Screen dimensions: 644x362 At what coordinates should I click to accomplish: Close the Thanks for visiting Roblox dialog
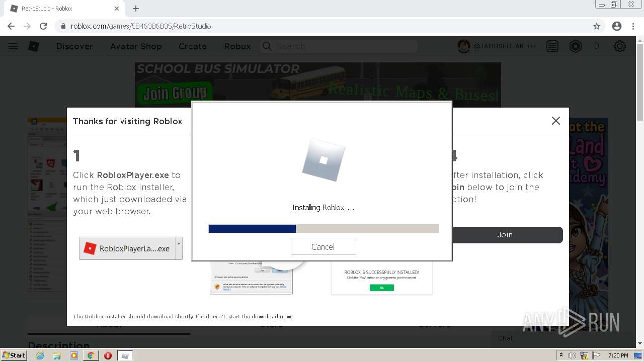(x=555, y=121)
